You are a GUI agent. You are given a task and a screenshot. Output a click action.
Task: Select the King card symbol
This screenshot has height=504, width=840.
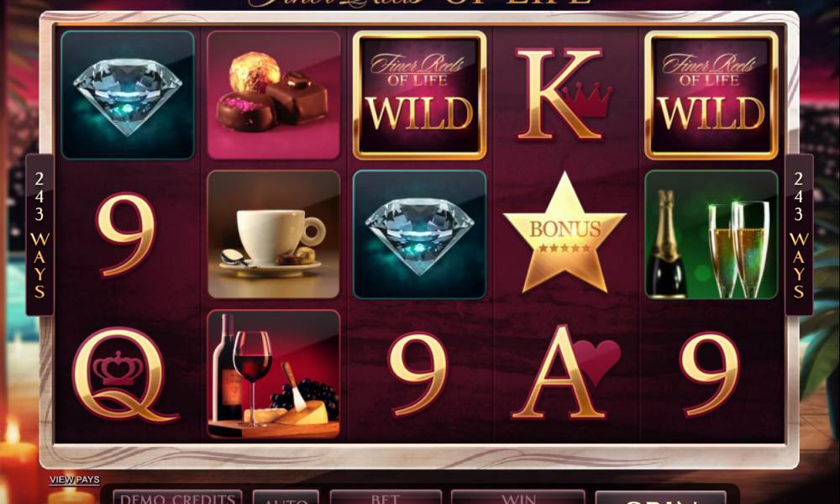563,95
